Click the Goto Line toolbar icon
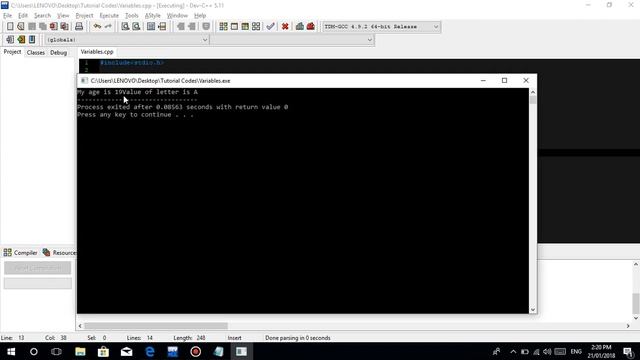This screenshot has height=360, width=640. pos(162,27)
